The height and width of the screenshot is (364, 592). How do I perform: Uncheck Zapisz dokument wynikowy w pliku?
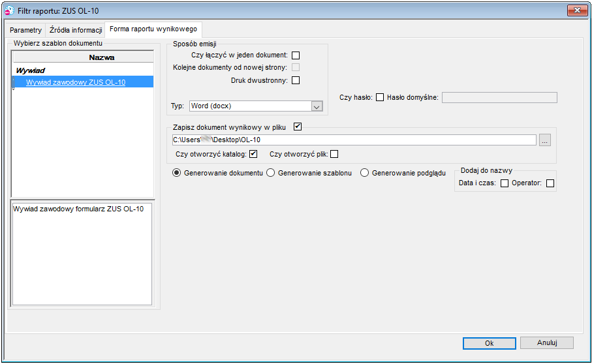click(298, 127)
